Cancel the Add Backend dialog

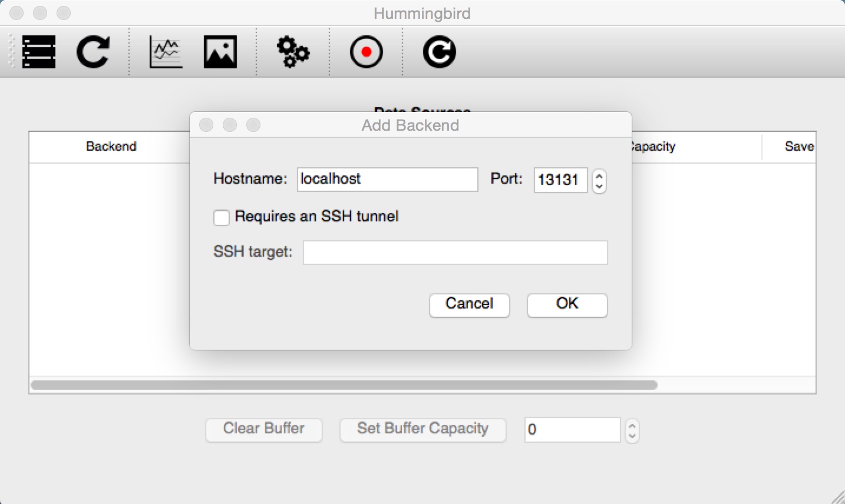pos(469,304)
